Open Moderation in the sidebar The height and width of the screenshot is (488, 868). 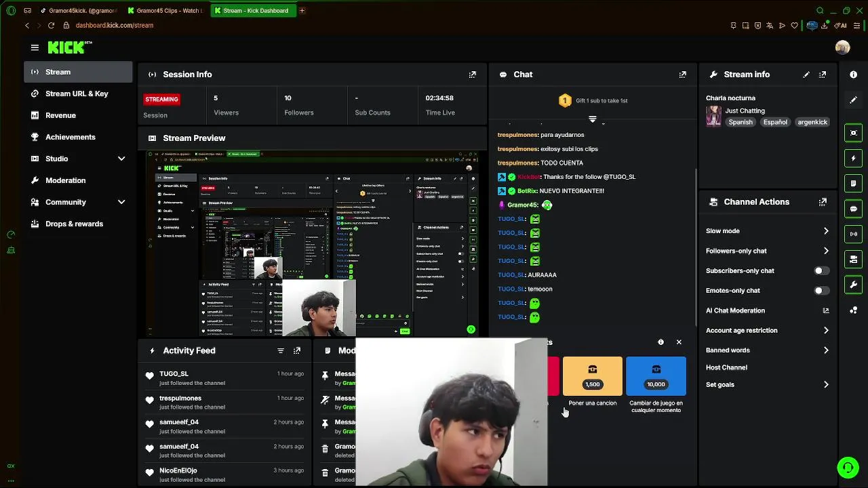pos(78,180)
